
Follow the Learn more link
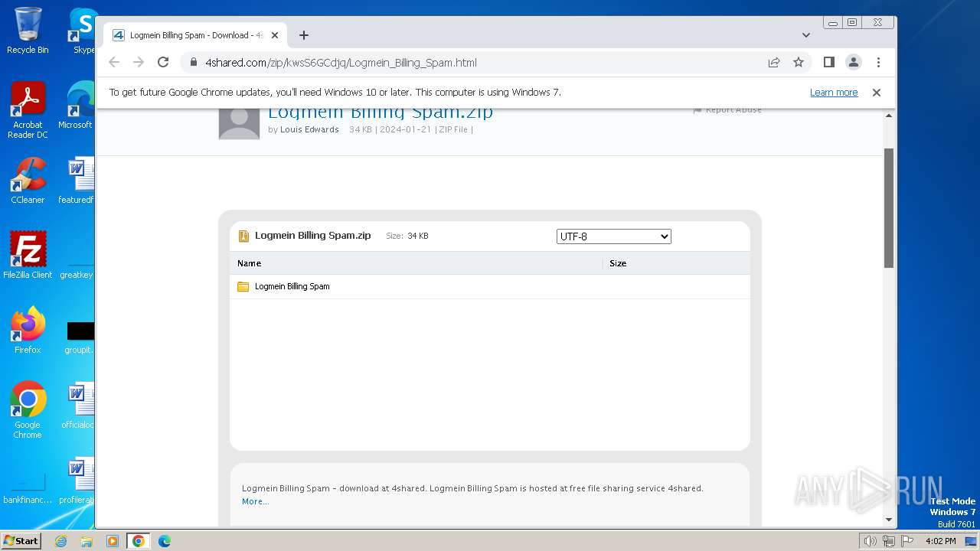[834, 93]
